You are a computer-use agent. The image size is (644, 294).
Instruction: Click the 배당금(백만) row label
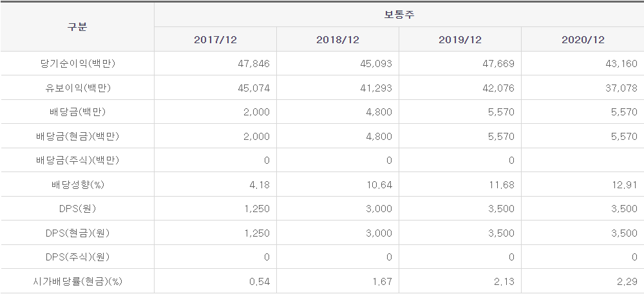77,112
